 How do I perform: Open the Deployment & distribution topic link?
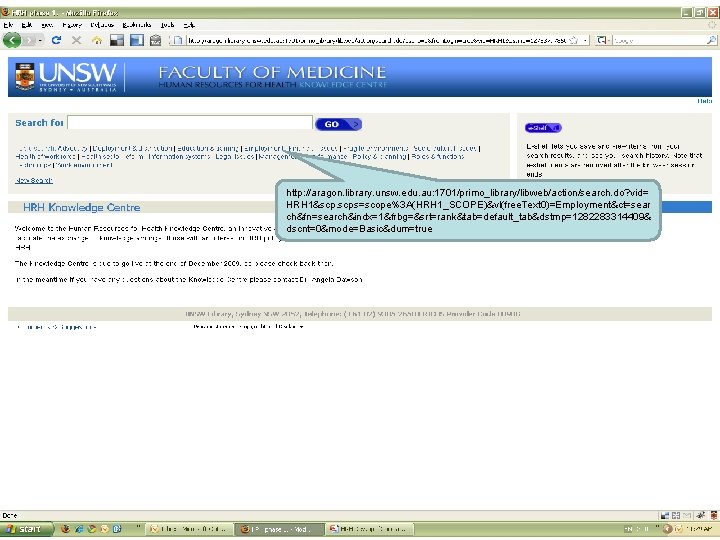coord(133,148)
